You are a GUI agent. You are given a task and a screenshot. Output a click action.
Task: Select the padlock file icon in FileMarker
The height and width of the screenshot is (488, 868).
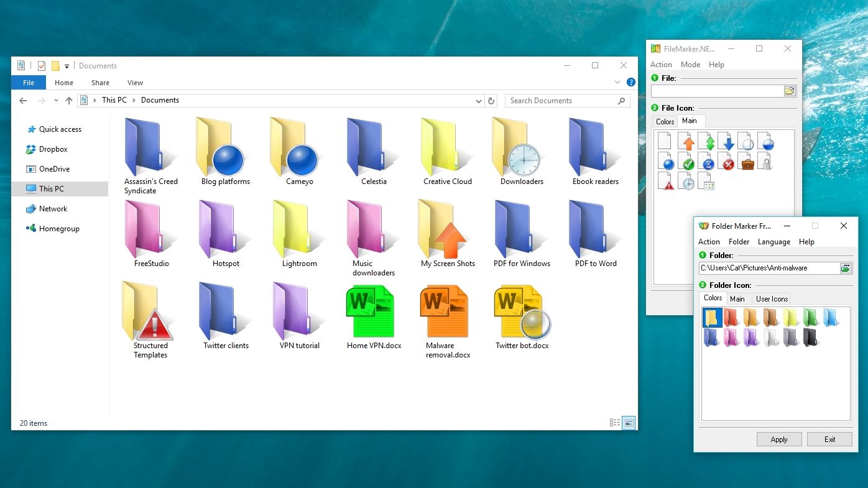click(x=767, y=162)
